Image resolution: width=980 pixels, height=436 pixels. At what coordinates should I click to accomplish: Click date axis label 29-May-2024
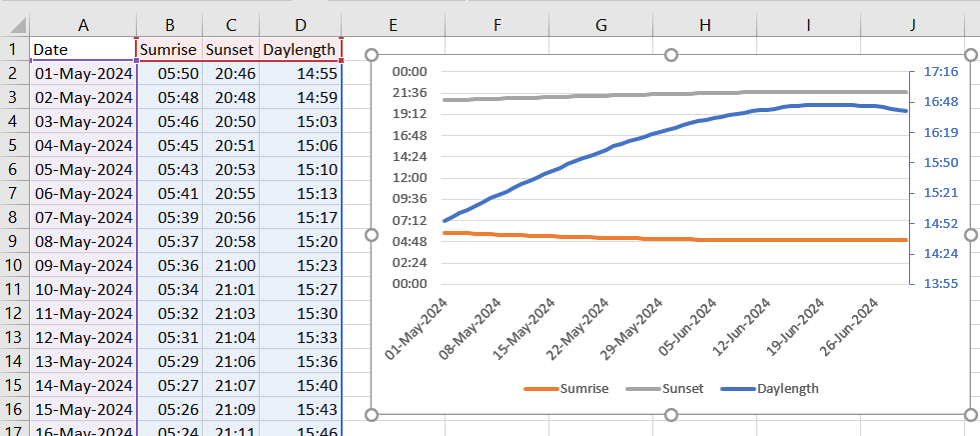point(629,329)
